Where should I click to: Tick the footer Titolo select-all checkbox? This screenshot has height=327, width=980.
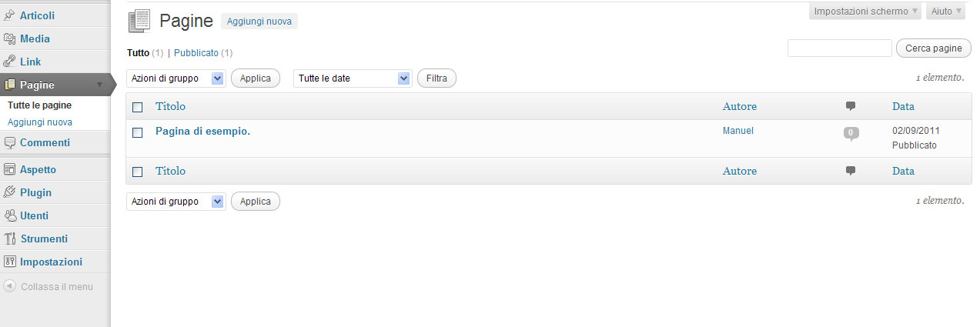coord(138,172)
